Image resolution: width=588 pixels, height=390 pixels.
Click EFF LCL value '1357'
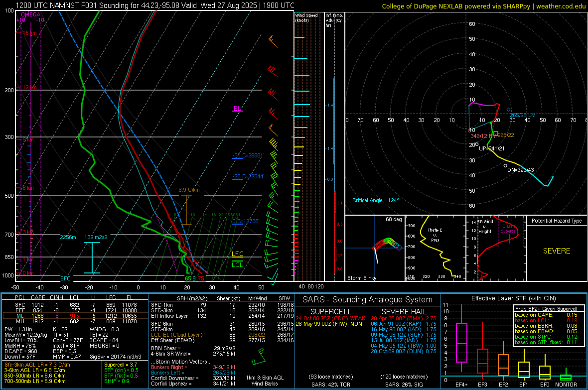click(x=74, y=310)
